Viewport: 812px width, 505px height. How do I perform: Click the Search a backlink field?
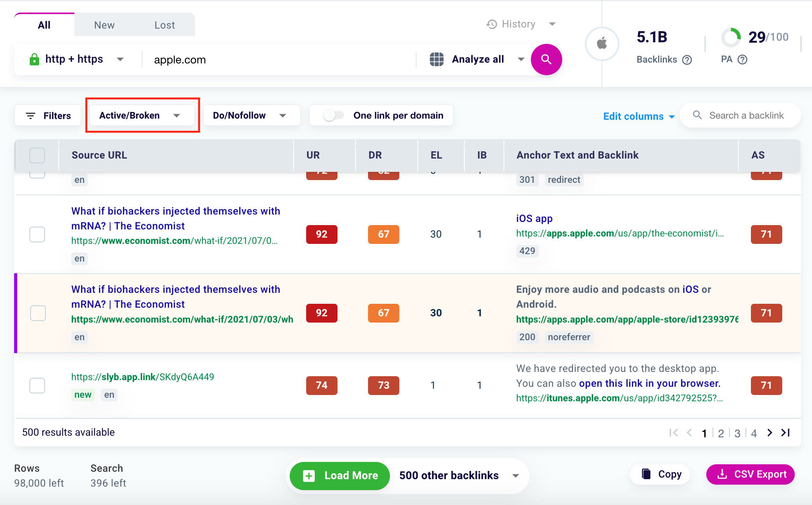coord(746,115)
